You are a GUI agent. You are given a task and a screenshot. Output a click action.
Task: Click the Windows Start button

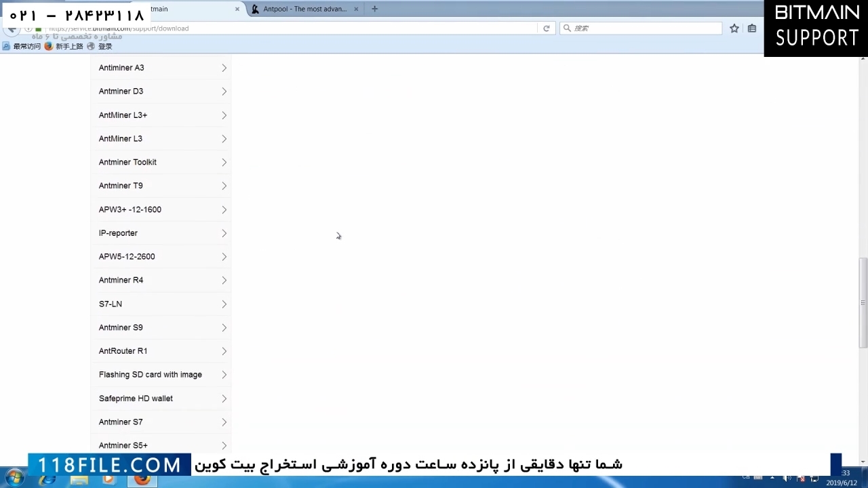pyautogui.click(x=14, y=479)
